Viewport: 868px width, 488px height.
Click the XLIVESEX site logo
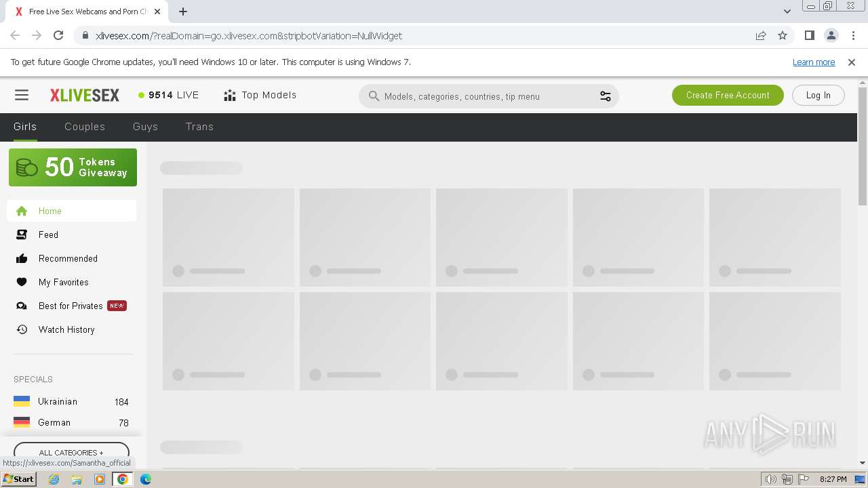(x=85, y=96)
